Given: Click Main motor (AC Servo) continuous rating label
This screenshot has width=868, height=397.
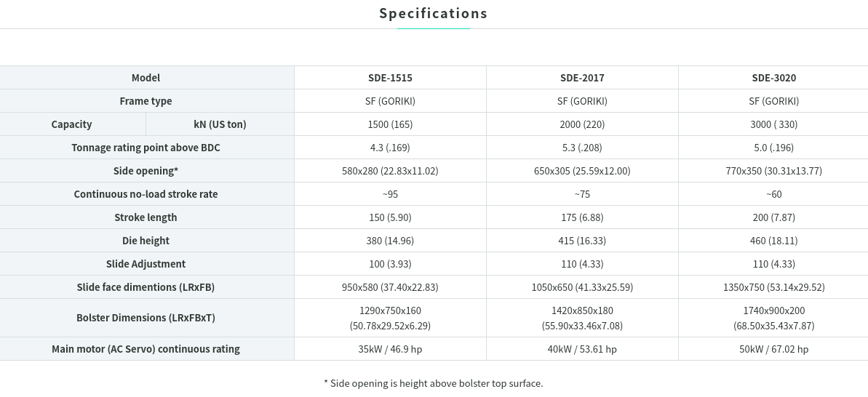Looking at the screenshot, I should pyautogui.click(x=146, y=349).
